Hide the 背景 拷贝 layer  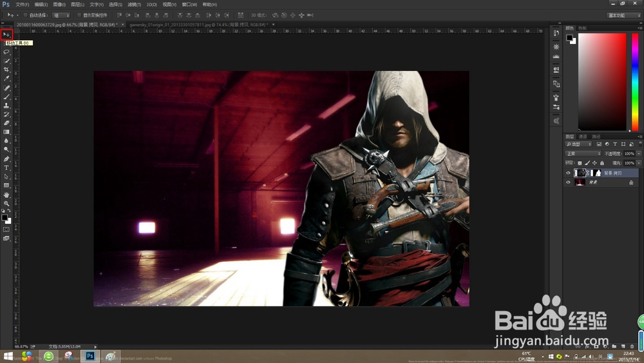click(x=569, y=173)
